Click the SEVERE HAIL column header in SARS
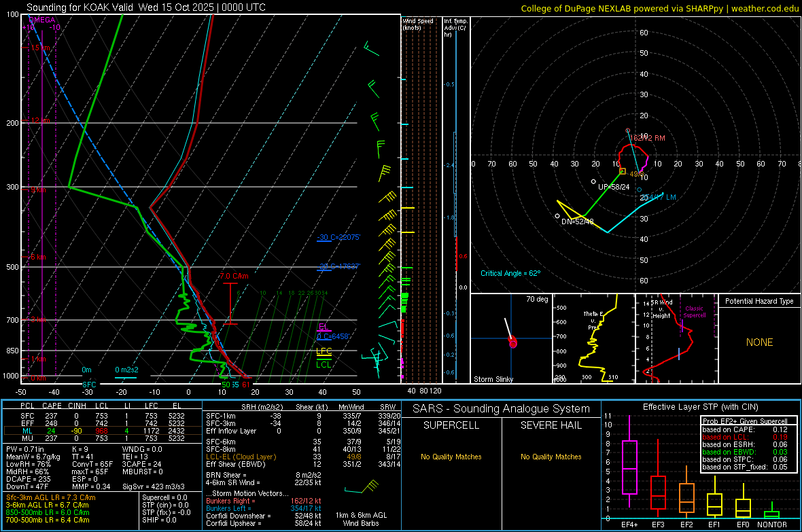Image resolution: width=802 pixels, height=532 pixels. click(551, 425)
